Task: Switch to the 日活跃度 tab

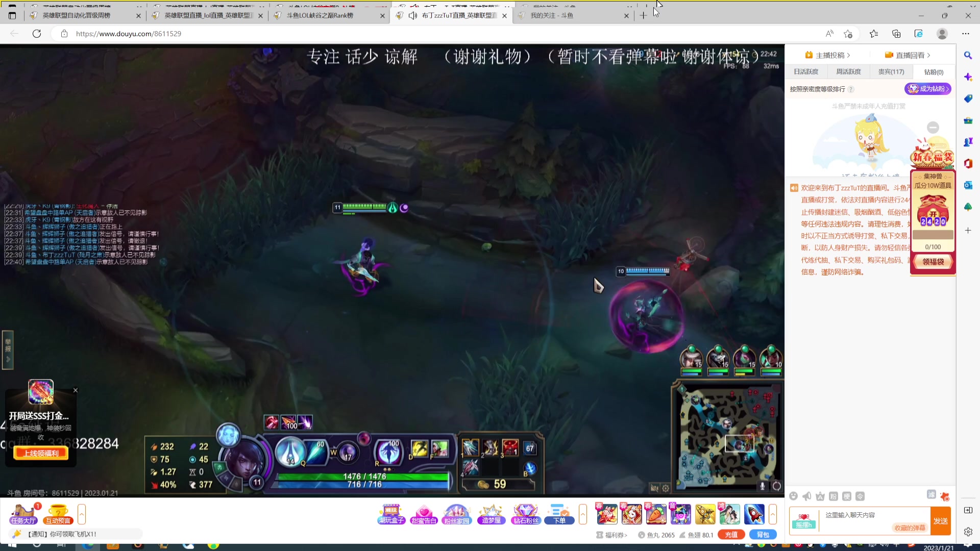Action: pos(806,72)
